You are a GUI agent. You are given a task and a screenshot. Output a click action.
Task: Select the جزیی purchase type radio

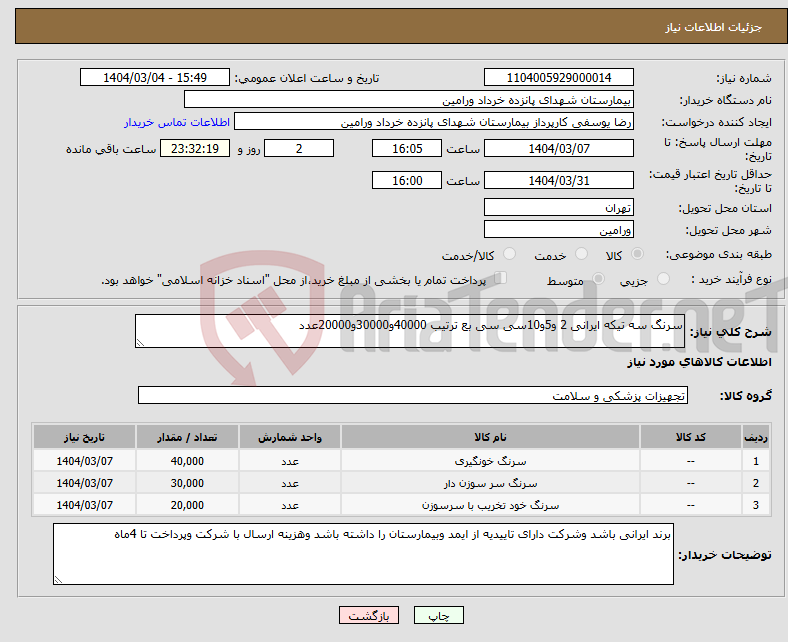(x=663, y=279)
